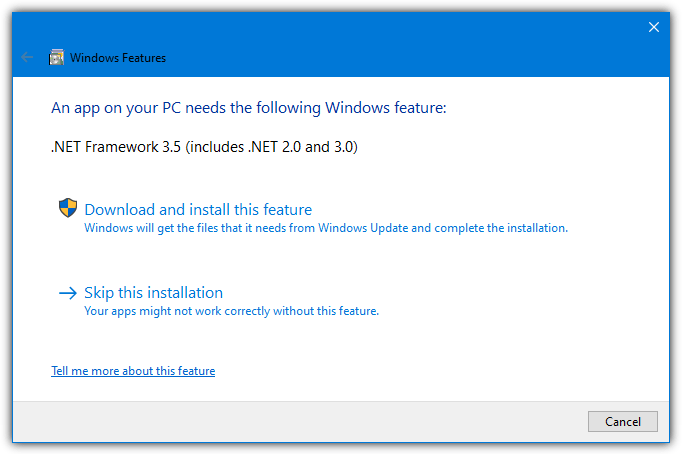Screen dimensions: 682x454
Task: Click the .NET Framework 3.5 feature name
Action: [x=204, y=147]
